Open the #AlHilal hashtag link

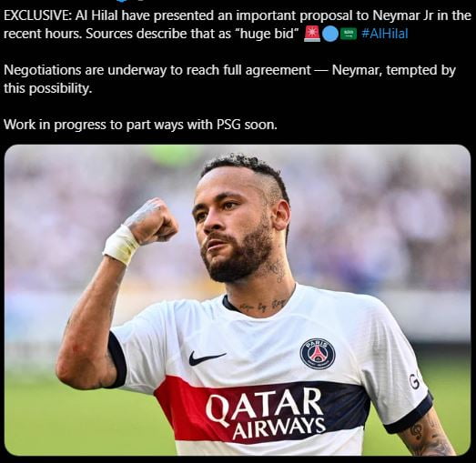[385, 34]
